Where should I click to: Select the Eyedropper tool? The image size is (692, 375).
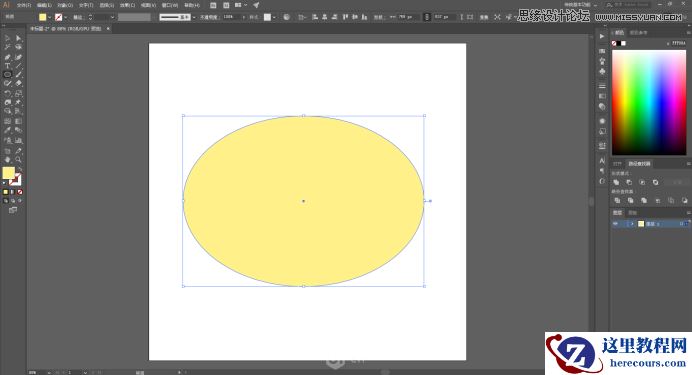(8, 130)
